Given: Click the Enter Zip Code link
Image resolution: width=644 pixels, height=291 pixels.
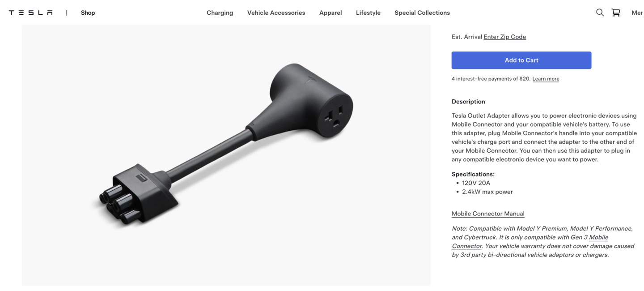Looking at the screenshot, I should pos(504,37).
